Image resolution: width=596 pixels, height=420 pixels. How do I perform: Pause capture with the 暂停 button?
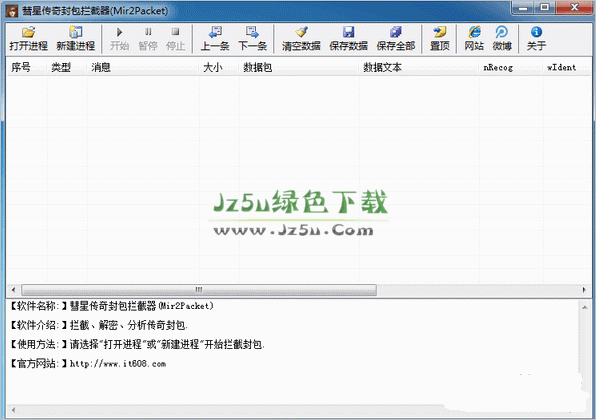148,39
